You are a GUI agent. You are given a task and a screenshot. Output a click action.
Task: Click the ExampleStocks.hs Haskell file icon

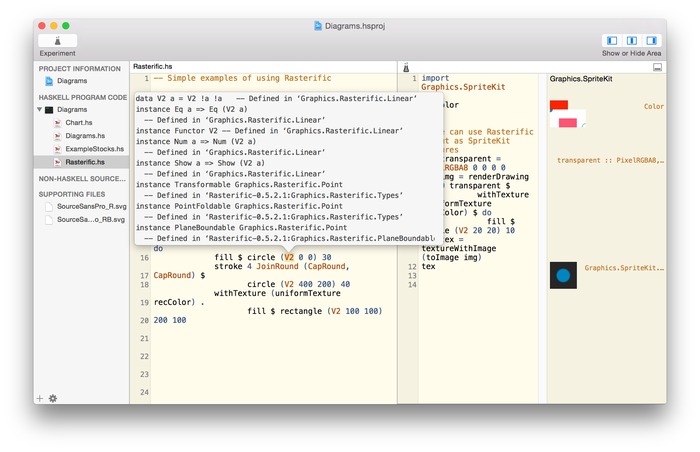point(57,149)
